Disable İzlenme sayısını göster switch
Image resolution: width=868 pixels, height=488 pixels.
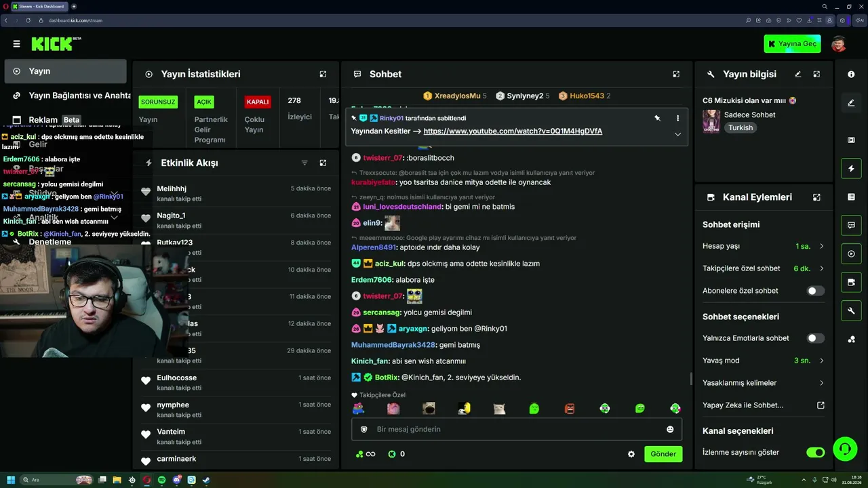(x=816, y=452)
